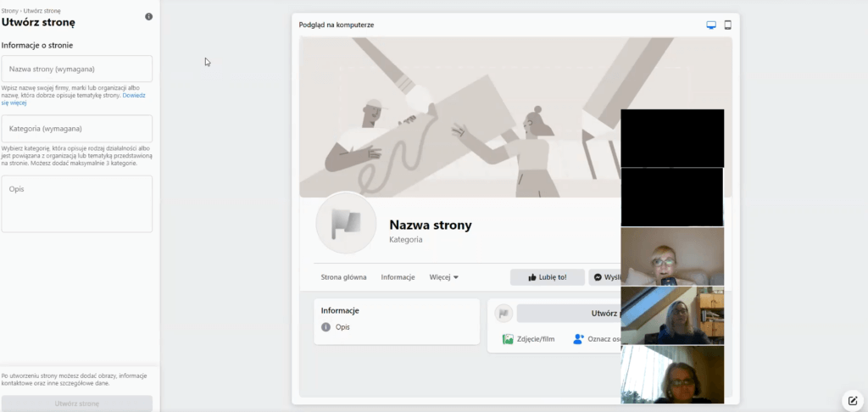Click the flag profile picture placeholder
Screen dimensions: 868x412
click(346, 223)
